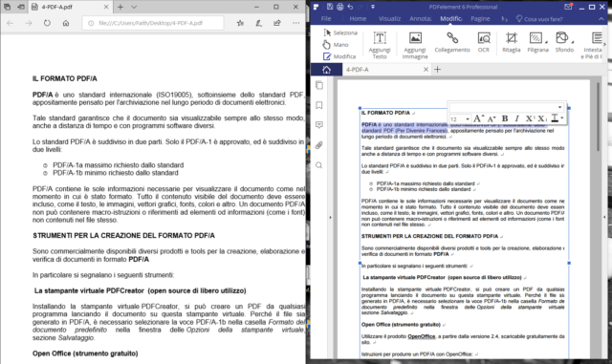
Task: Open the attachments paperclip panel in PDFelement
Action: point(319,145)
